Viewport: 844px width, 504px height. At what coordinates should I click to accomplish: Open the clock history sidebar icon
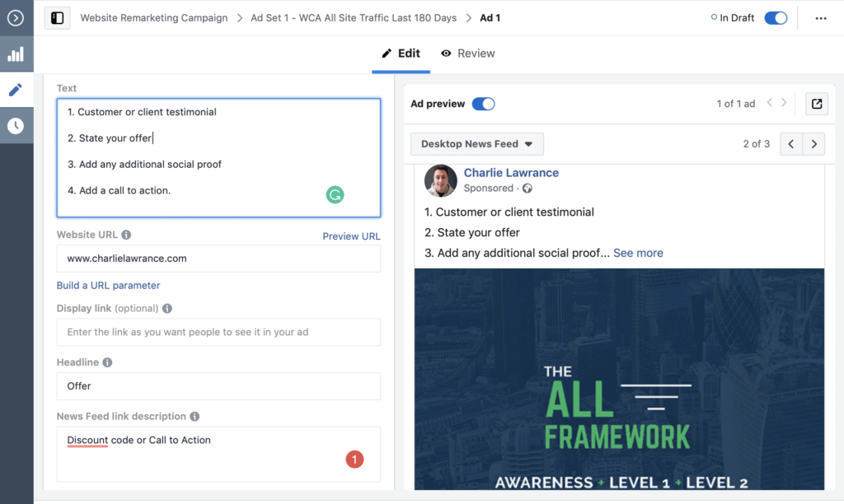16,126
